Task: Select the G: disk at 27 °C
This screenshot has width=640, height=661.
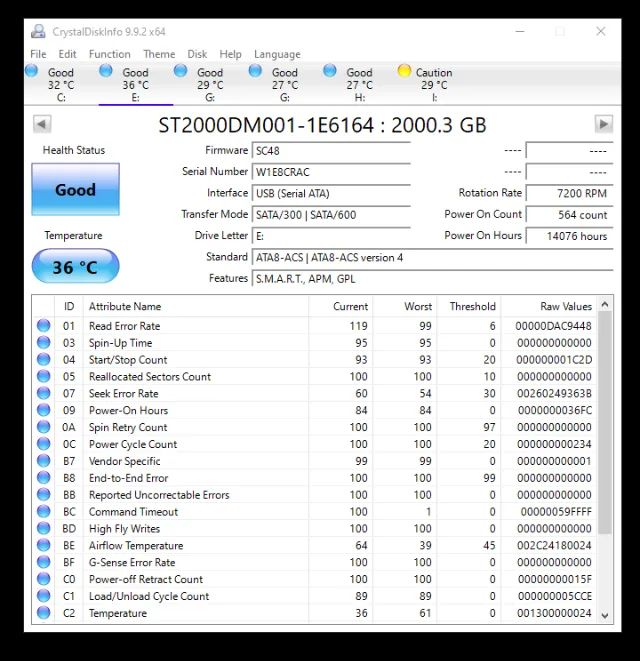Action: (x=285, y=84)
